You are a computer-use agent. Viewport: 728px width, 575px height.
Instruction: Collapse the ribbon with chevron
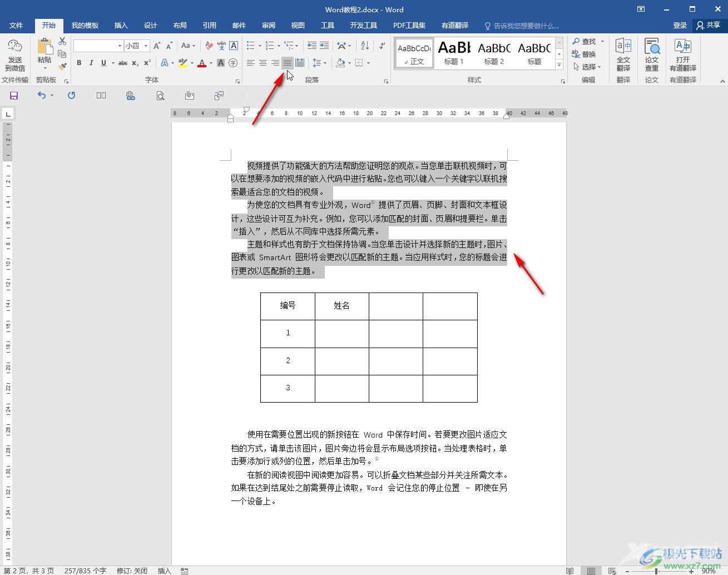tap(722, 81)
